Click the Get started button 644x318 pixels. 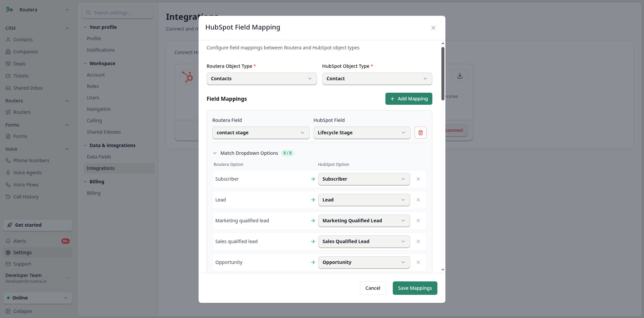(x=38, y=225)
